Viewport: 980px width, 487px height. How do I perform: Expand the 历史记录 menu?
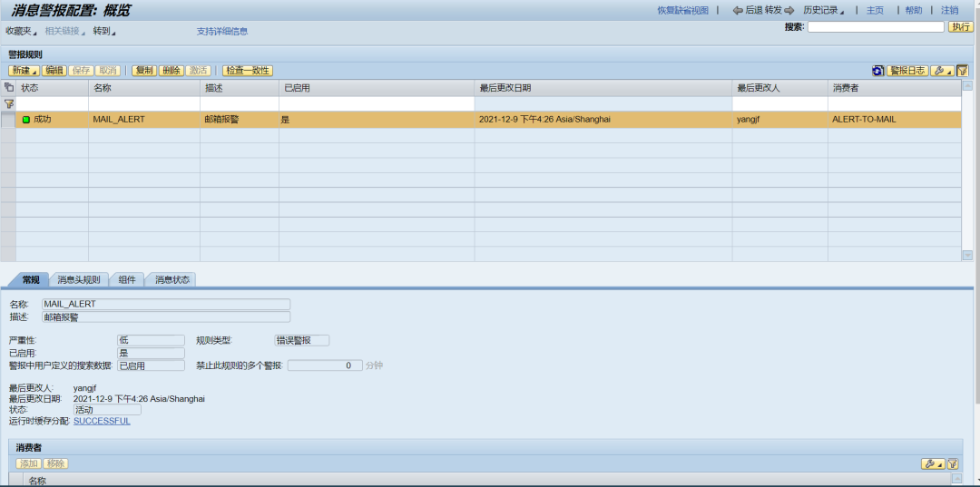tap(823, 10)
